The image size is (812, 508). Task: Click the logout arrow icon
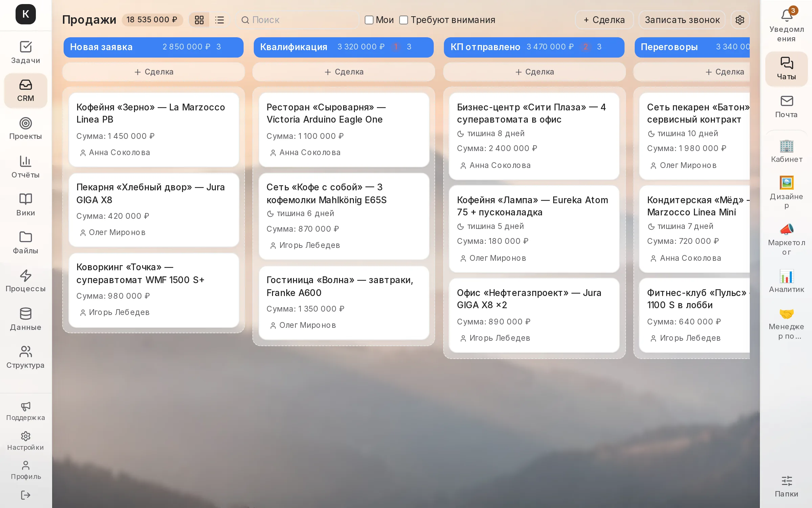[26, 495]
